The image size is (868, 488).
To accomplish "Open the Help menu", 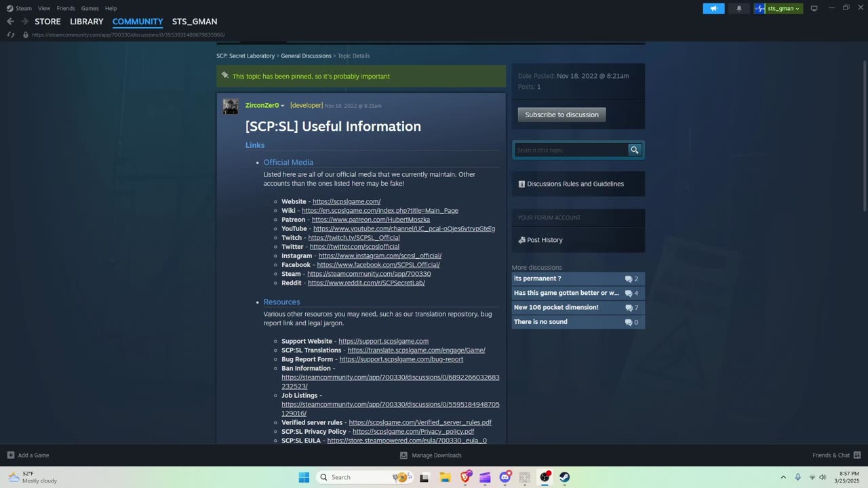I will 111,8.
